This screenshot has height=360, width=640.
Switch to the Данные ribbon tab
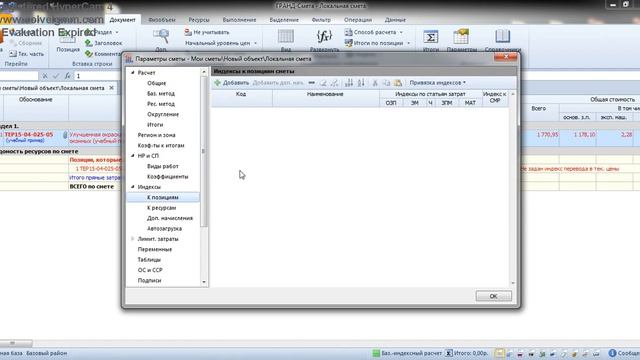coord(395,20)
